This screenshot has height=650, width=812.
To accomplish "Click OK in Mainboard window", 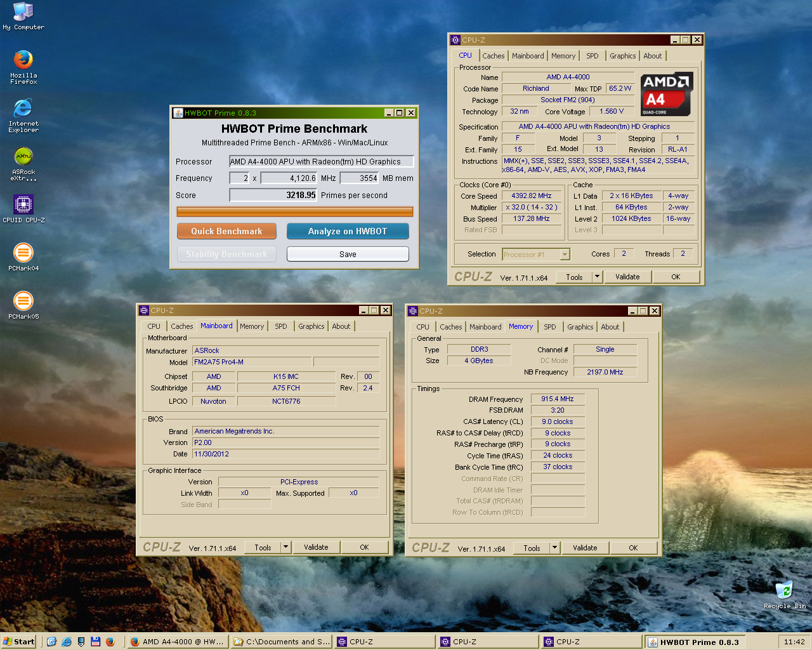I will 364,547.
